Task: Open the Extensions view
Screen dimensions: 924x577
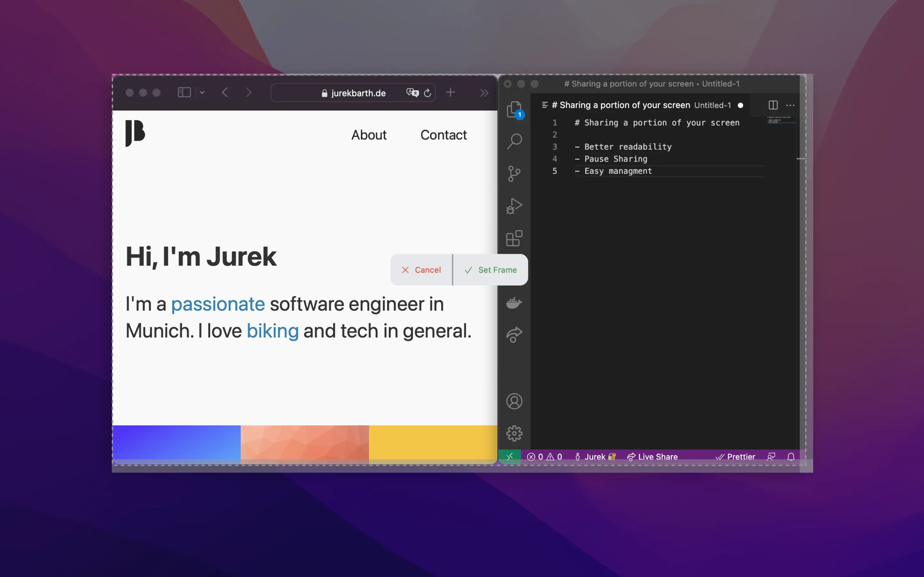Action: tap(514, 238)
